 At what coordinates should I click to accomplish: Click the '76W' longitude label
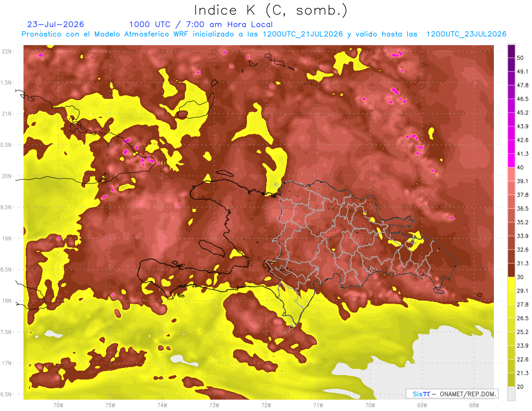(58, 405)
